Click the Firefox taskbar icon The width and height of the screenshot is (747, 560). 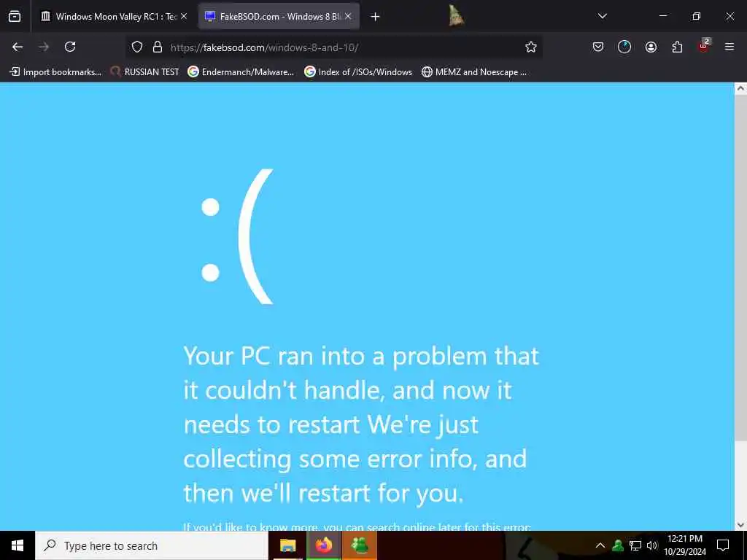coord(323,545)
